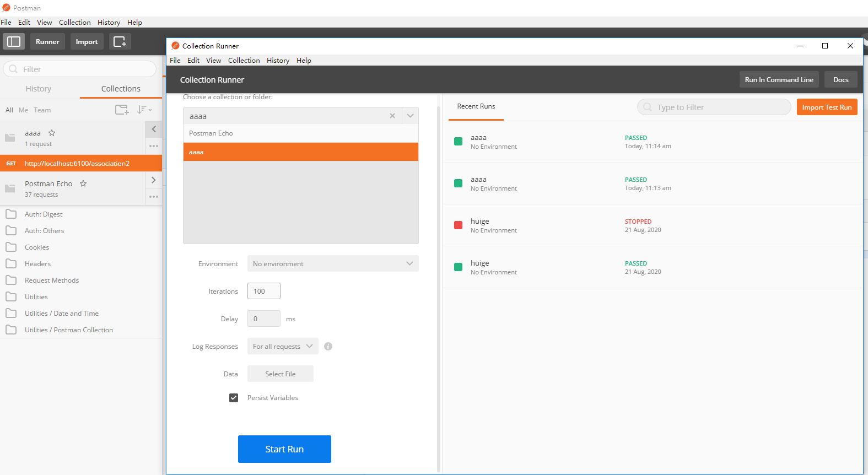Star the Postman Echo collection

(x=83, y=183)
